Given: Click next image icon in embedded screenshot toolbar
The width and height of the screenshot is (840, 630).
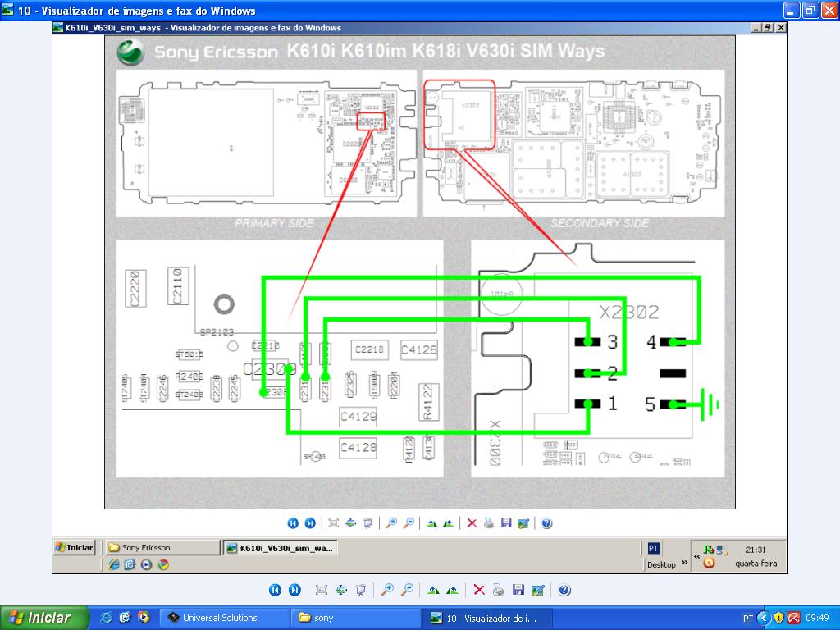Looking at the screenshot, I should 309,523.
